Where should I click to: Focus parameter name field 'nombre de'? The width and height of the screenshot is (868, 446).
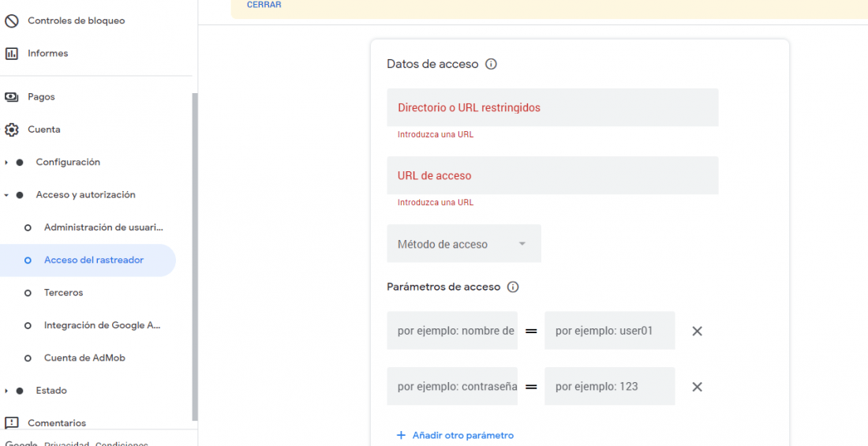click(452, 331)
